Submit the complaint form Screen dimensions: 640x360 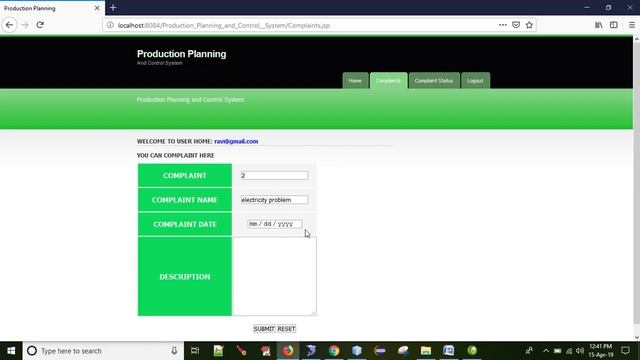pyautogui.click(x=264, y=329)
